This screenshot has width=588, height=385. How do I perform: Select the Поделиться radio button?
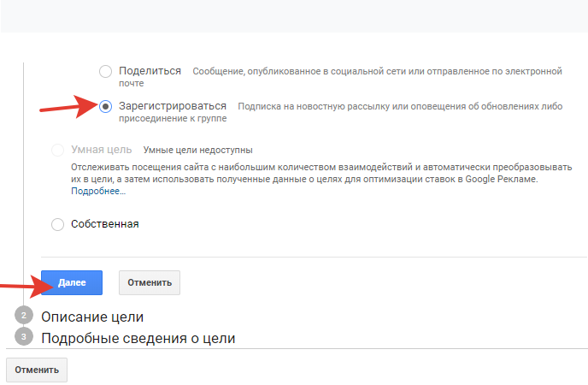click(105, 71)
